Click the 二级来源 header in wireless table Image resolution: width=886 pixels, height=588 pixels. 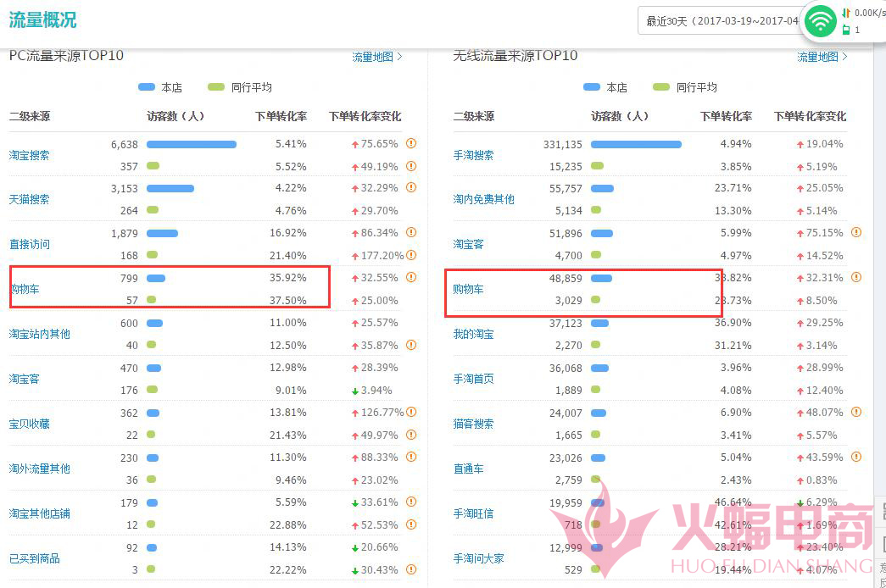[x=473, y=116]
